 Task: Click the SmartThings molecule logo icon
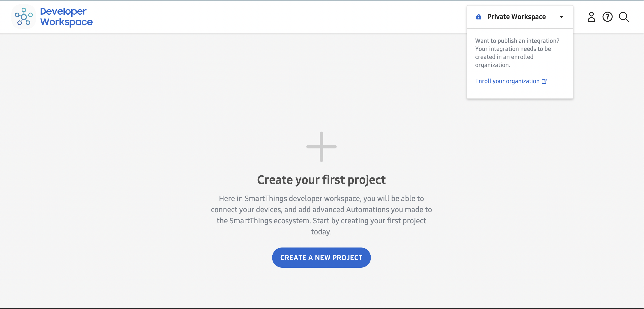24,17
